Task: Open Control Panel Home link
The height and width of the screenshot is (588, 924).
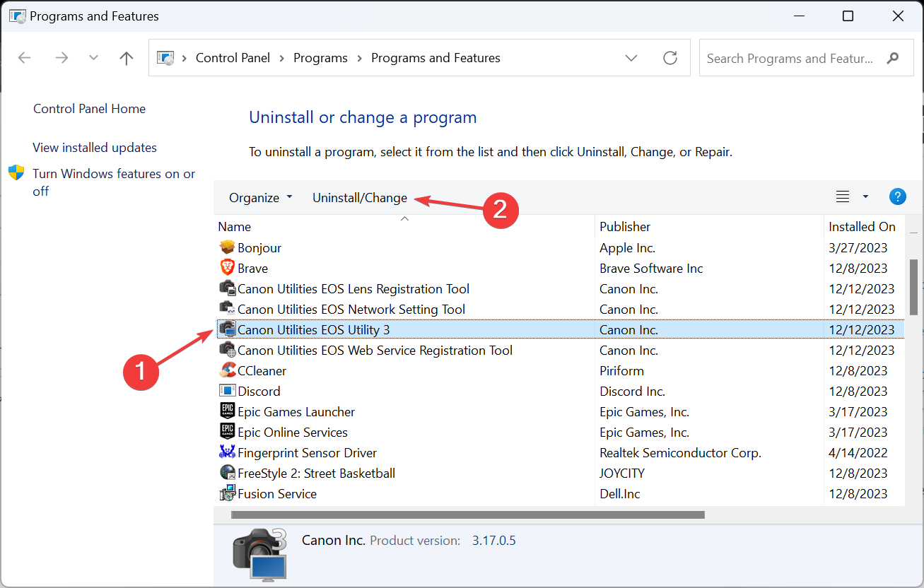Action: [x=89, y=109]
